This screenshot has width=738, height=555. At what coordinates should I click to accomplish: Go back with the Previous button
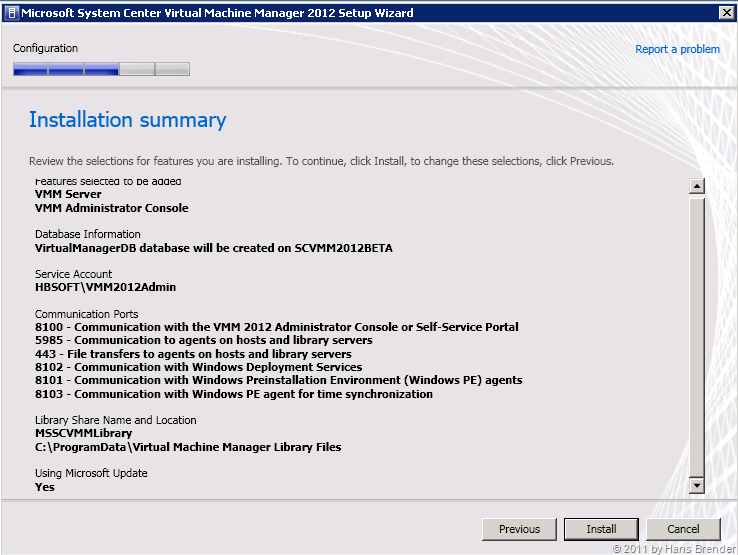(519, 529)
